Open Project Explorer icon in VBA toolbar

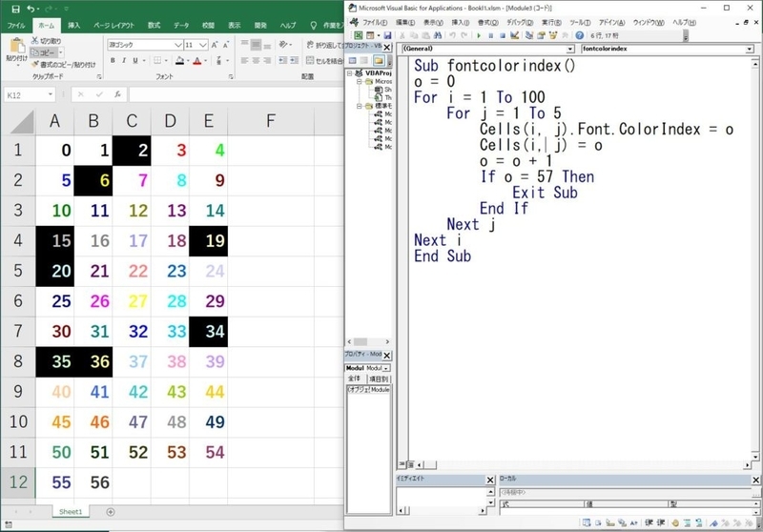529,35
